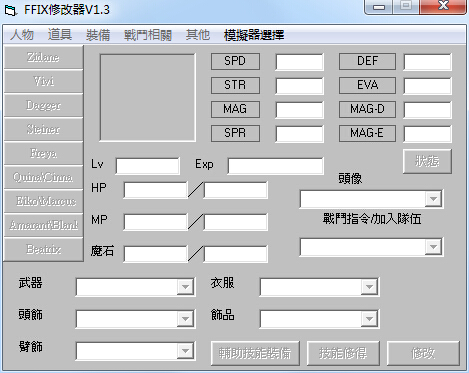Screen dimensions: 469x373
Task: Focus the SPD value field
Action: pyautogui.click(x=299, y=62)
